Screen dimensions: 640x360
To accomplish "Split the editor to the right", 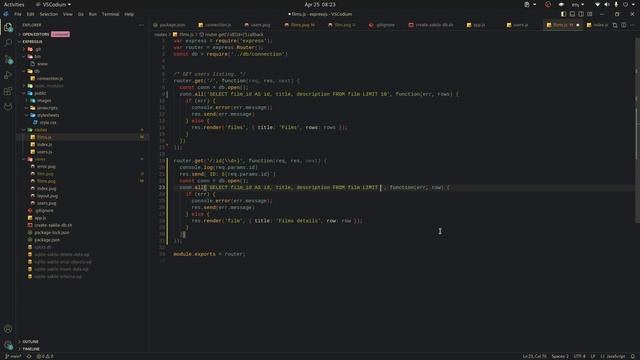I will [x=624, y=25].
